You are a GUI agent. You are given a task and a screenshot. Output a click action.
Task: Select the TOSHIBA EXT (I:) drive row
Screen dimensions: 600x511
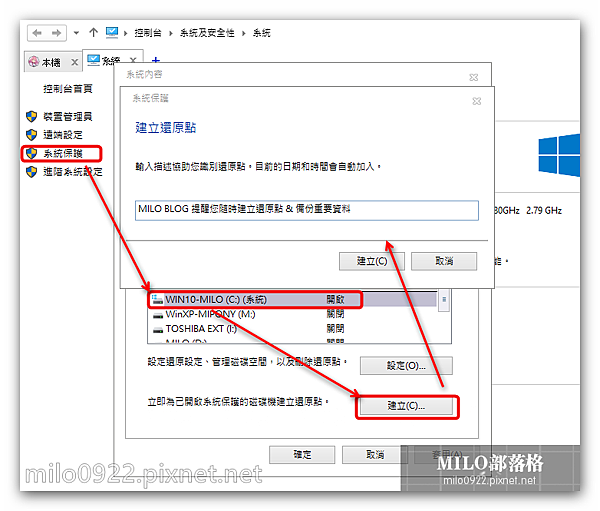pyautogui.click(x=293, y=329)
